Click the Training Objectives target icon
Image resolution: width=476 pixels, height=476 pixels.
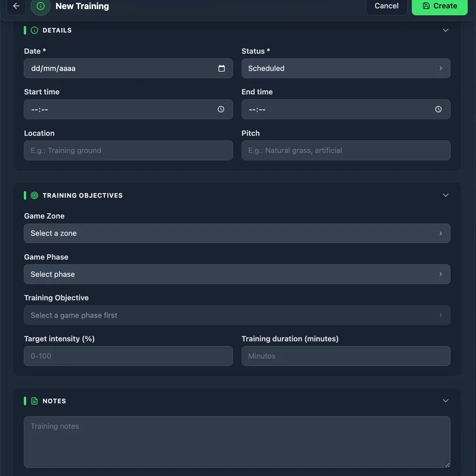pyautogui.click(x=35, y=196)
